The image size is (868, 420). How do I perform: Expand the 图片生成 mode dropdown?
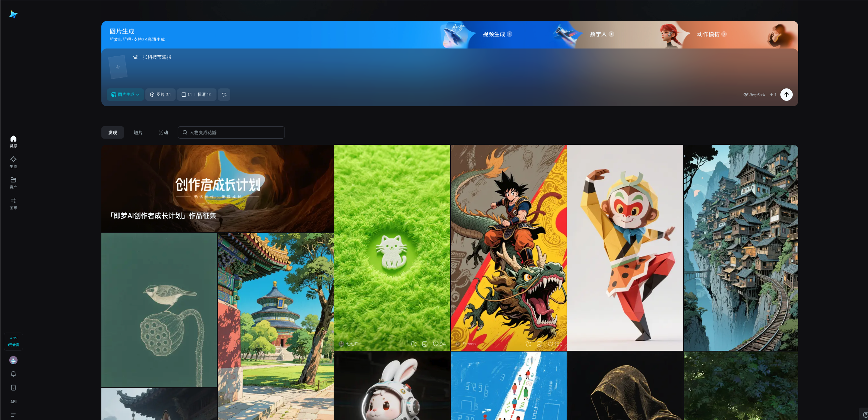click(x=125, y=95)
